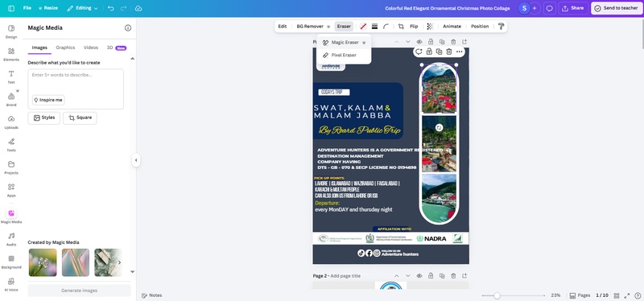Toggle the Pages thumbnail view
Screen dimensions: 644x301
click(x=580, y=295)
